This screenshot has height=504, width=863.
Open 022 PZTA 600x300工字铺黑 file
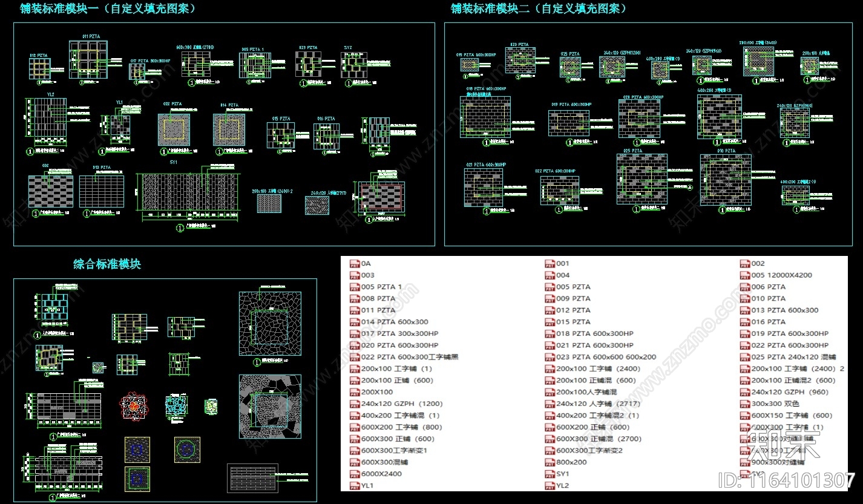click(x=404, y=357)
